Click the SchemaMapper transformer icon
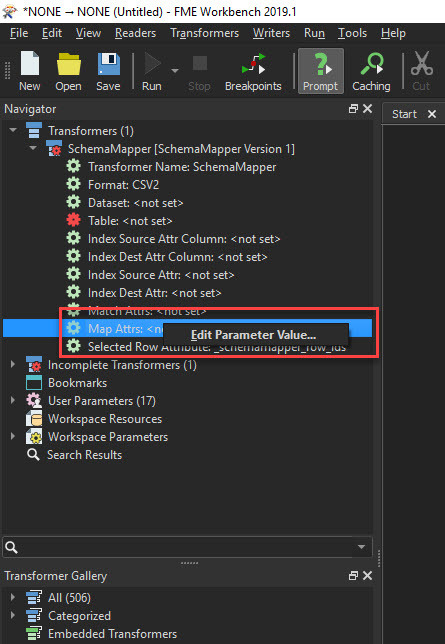 point(54,149)
